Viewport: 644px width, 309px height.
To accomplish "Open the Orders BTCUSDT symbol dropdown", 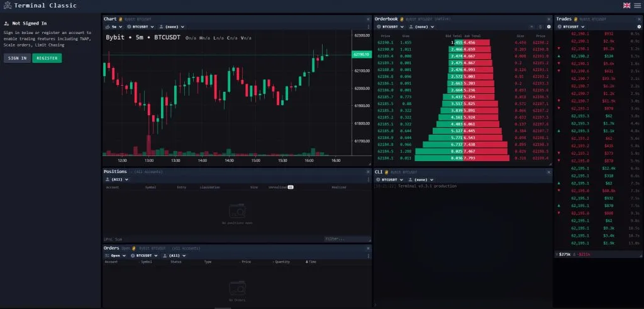I will coord(145,256).
